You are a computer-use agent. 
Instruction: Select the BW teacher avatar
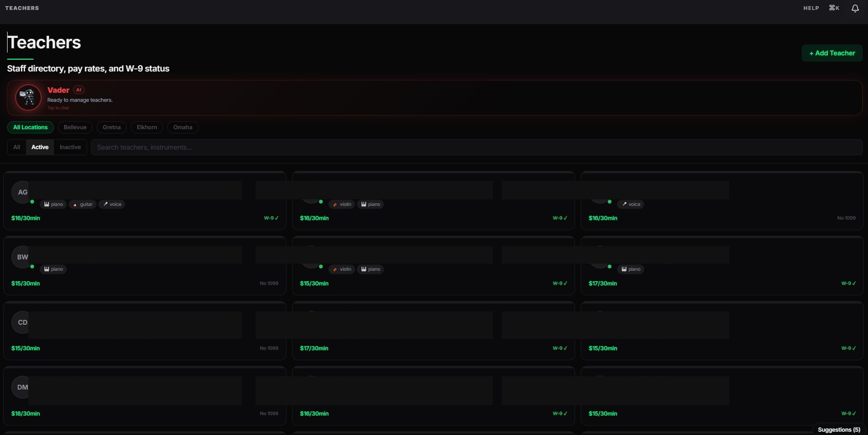click(22, 257)
